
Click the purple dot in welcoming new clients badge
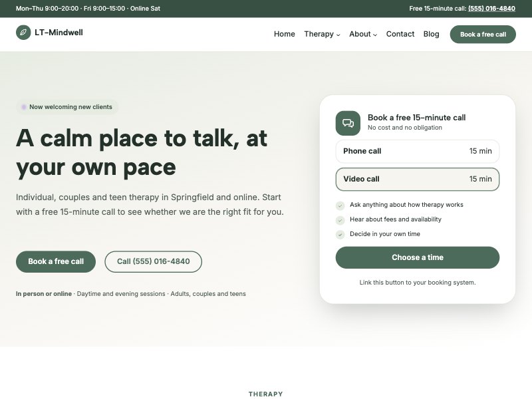click(24, 107)
